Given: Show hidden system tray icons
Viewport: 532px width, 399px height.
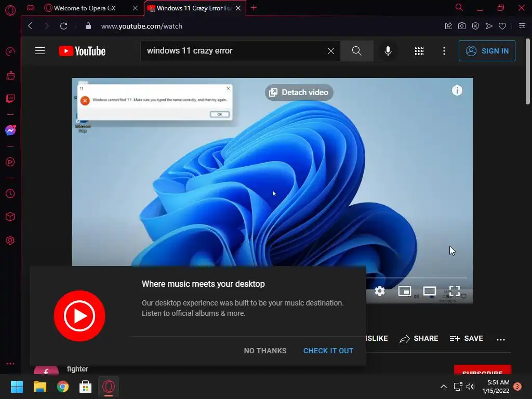Looking at the screenshot, I should (444, 387).
